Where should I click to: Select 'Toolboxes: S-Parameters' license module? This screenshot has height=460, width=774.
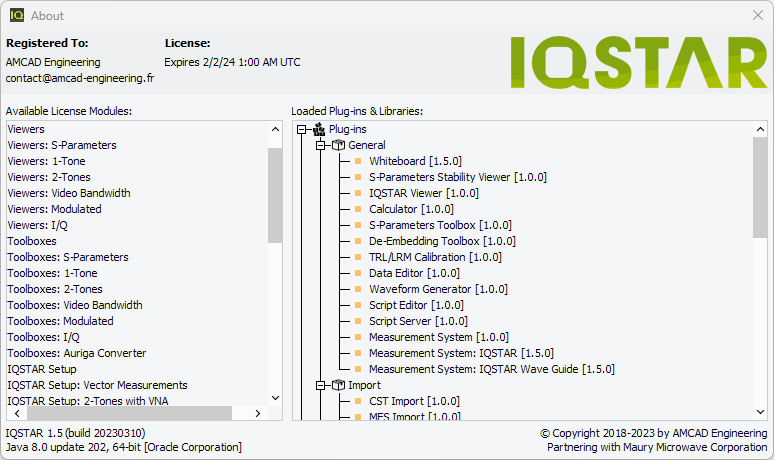tap(68, 257)
